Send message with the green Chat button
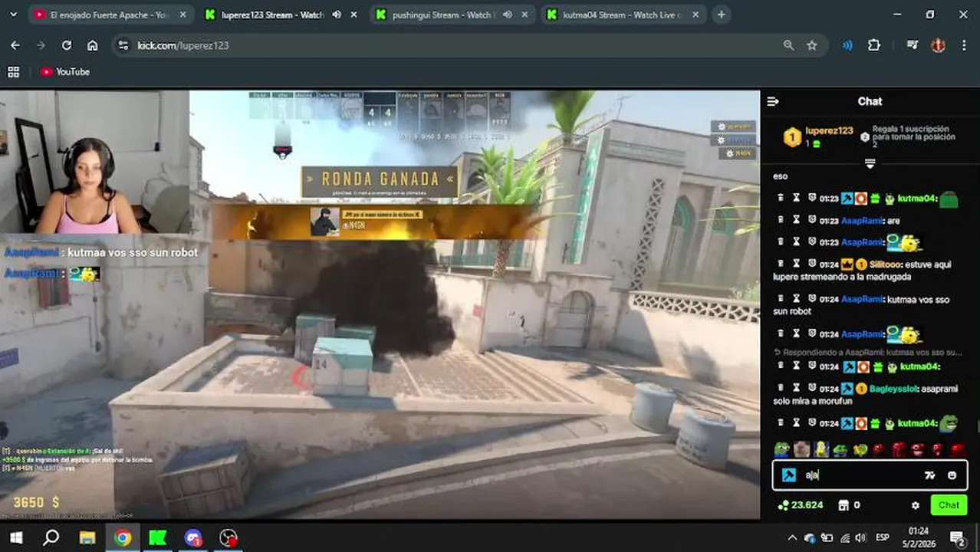 949,505
